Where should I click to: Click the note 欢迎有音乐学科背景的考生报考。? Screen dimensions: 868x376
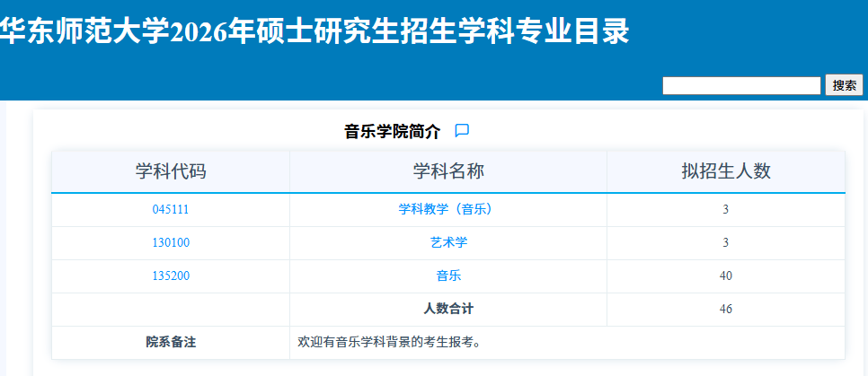pos(389,342)
